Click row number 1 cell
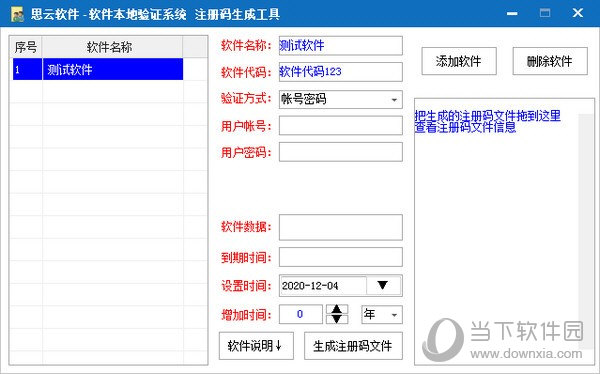600x374 pixels. (x=27, y=69)
